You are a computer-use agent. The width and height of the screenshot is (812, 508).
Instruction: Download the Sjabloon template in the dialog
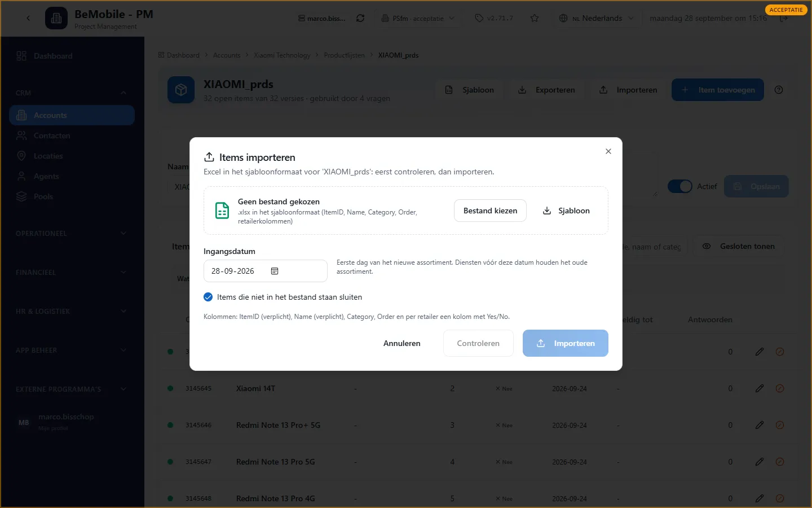(x=566, y=211)
